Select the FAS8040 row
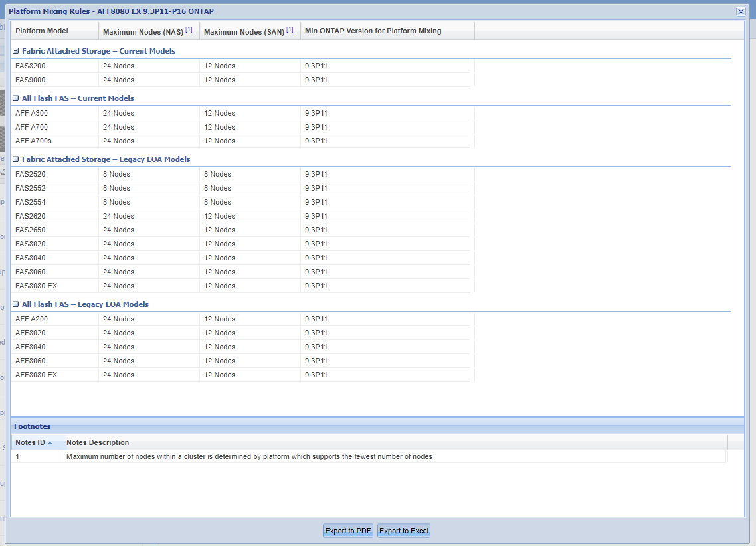 pos(240,258)
